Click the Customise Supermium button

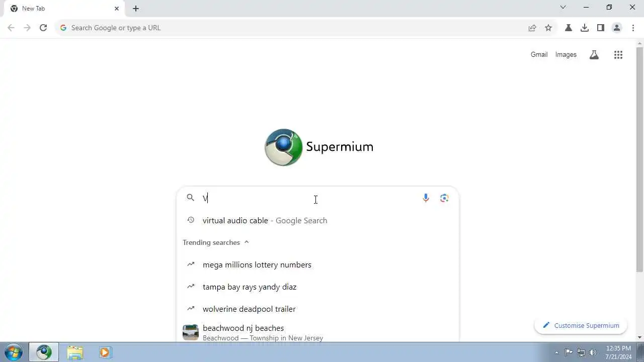coord(581,325)
